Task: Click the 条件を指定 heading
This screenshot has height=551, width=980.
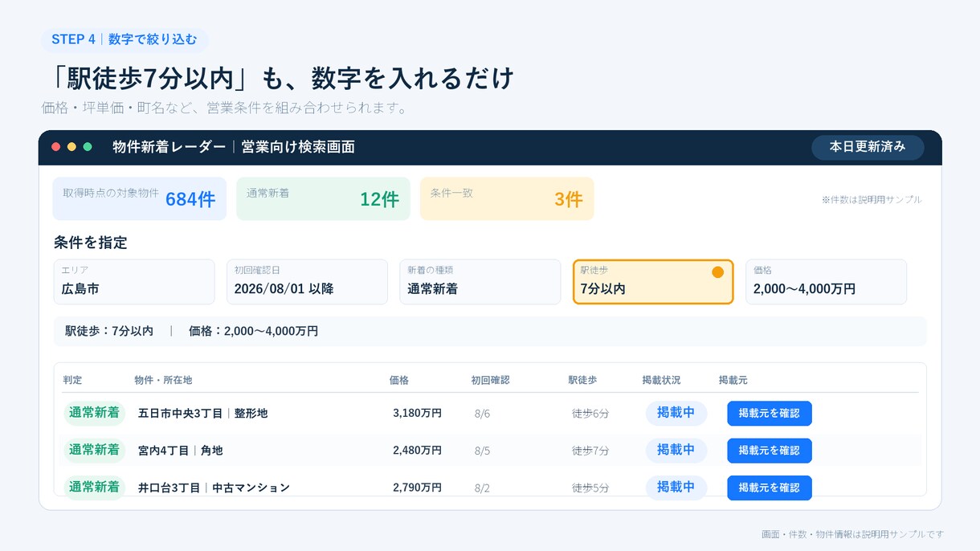Action: [91, 243]
